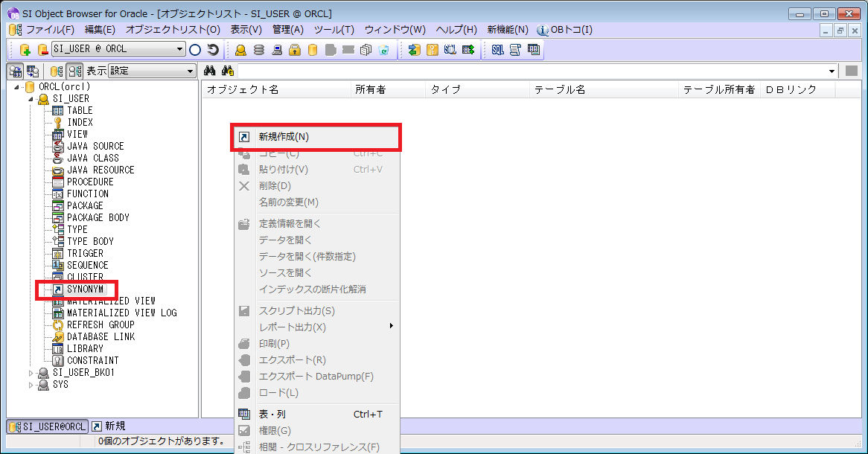Open the SQL execution window icon
Image resolution: width=868 pixels, height=454 pixels.
(497, 50)
